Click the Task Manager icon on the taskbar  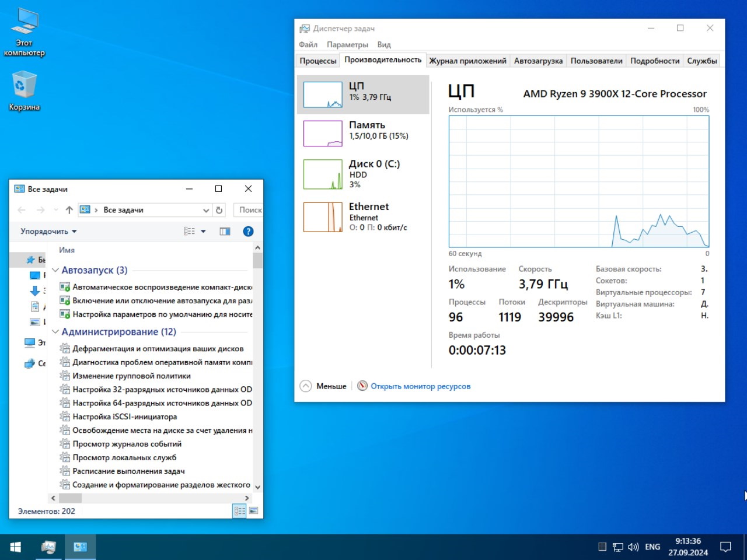pyautogui.click(x=48, y=547)
